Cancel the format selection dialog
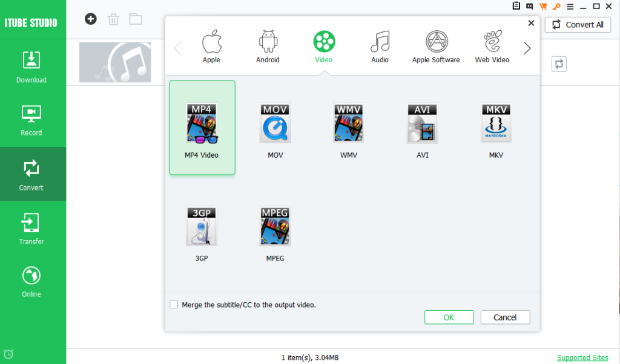This screenshot has height=364, width=620. pyautogui.click(x=505, y=317)
